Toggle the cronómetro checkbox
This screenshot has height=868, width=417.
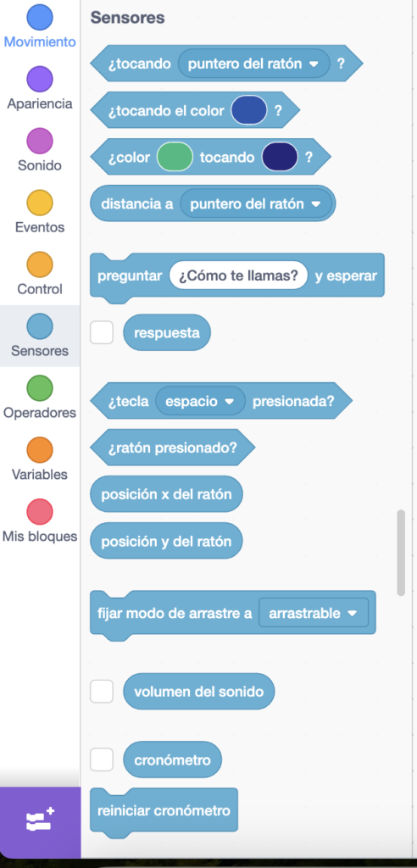[x=102, y=759]
